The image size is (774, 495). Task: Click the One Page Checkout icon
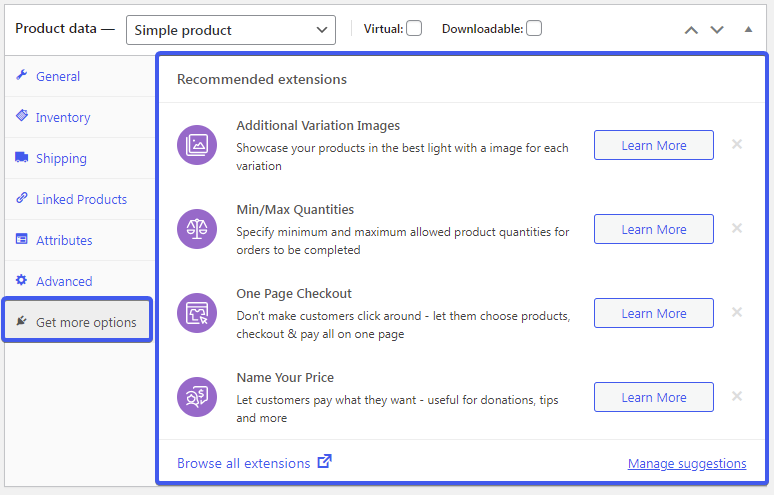click(x=197, y=313)
